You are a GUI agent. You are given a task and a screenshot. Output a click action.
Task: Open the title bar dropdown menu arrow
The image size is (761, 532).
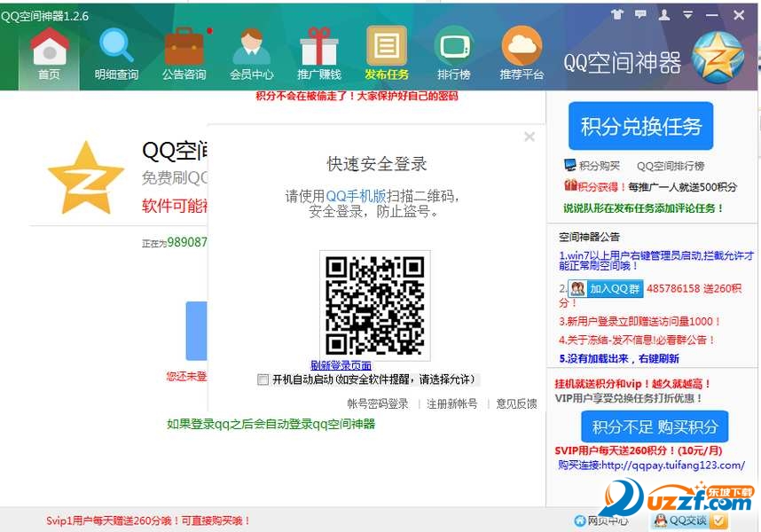pyautogui.click(x=687, y=15)
